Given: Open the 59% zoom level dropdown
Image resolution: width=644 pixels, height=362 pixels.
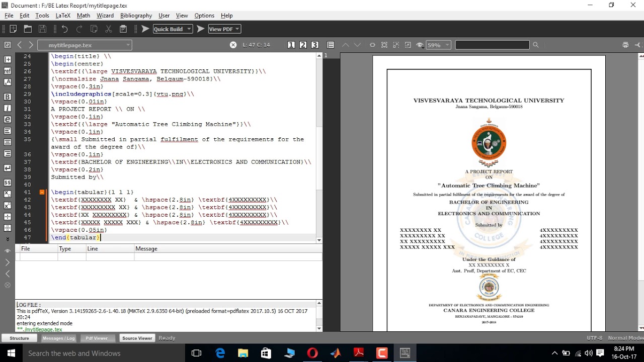Looking at the screenshot, I should click(438, 45).
